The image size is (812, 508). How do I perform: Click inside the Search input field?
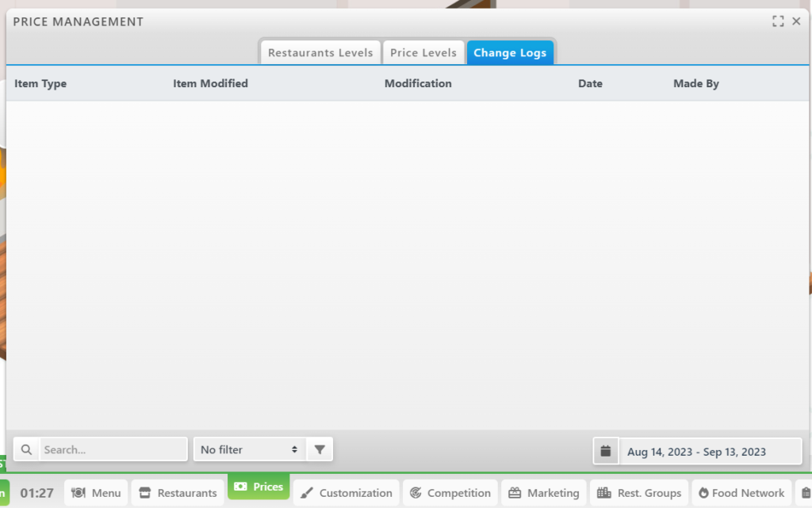(113, 449)
